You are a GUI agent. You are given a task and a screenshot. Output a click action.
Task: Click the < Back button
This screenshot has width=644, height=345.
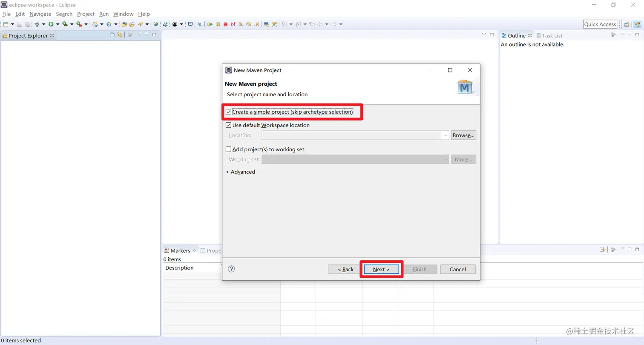pyautogui.click(x=346, y=269)
